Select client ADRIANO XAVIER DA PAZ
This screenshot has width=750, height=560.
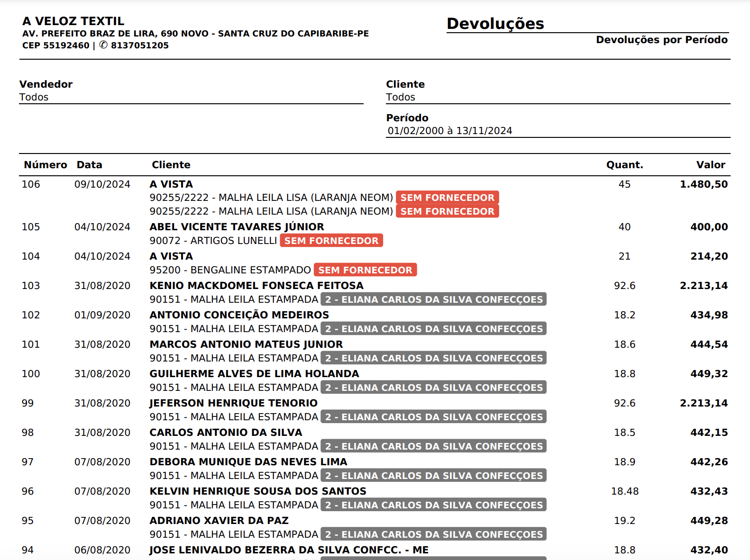pos(219,521)
